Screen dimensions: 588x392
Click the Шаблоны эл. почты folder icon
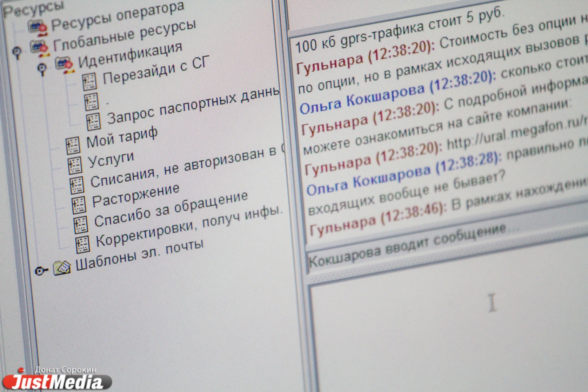coord(62,268)
